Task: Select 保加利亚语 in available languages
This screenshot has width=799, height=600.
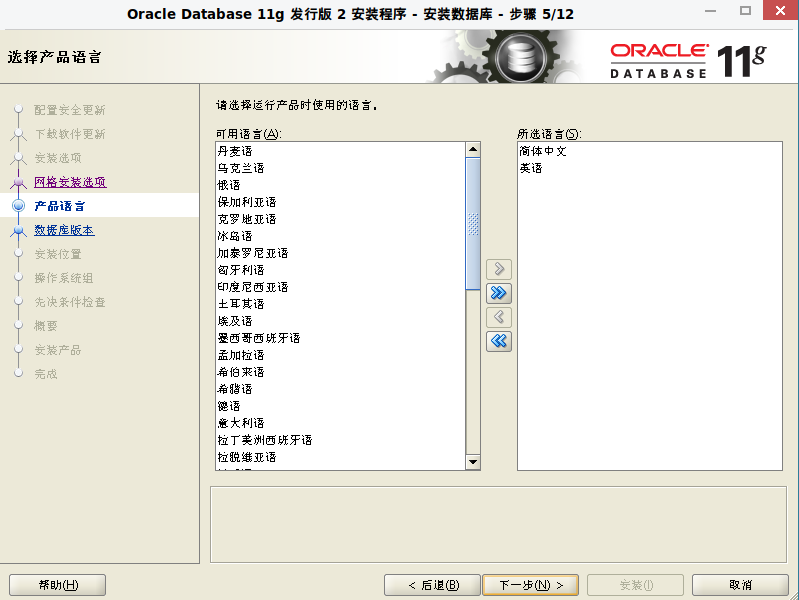Action: tap(340, 202)
